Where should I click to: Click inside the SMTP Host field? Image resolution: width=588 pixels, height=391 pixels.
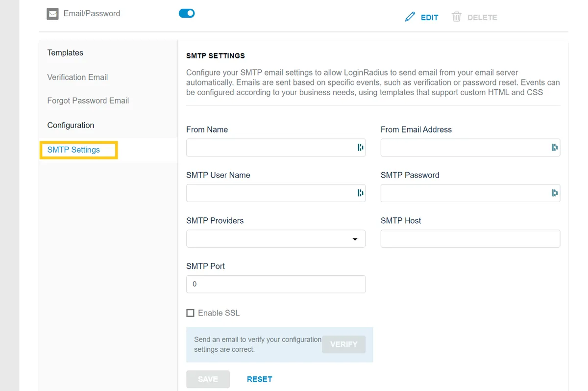click(470, 238)
